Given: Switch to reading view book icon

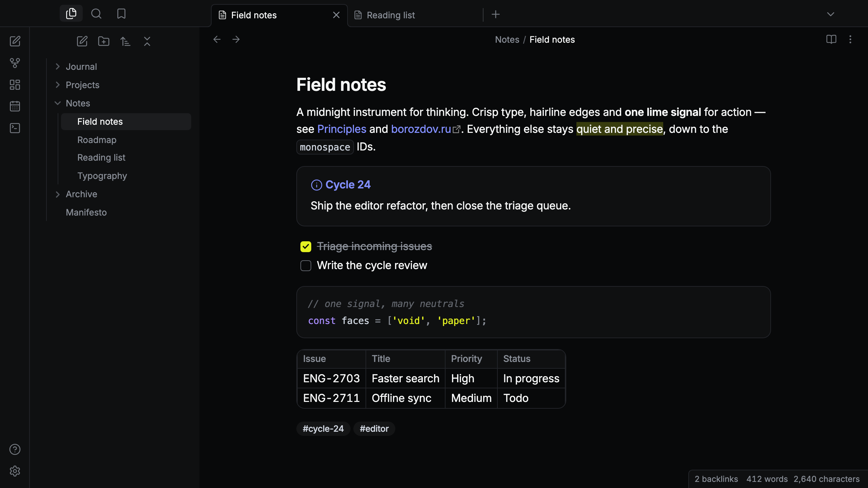Looking at the screenshot, I should [831, 39].
